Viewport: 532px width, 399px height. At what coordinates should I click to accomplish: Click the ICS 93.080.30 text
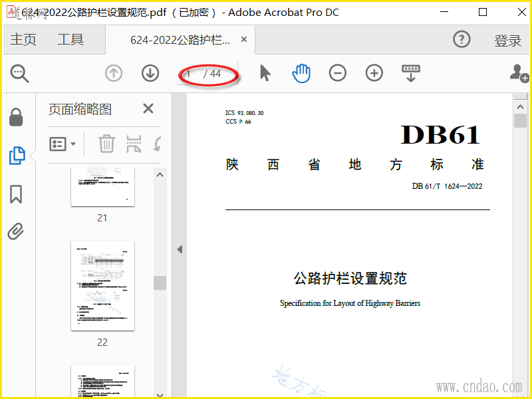244,113
